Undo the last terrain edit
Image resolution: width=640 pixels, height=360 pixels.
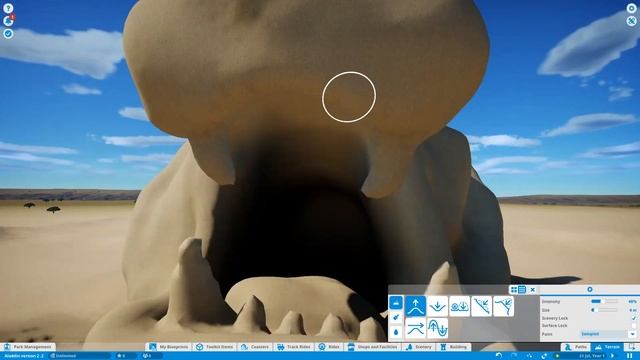coord(499,356)
